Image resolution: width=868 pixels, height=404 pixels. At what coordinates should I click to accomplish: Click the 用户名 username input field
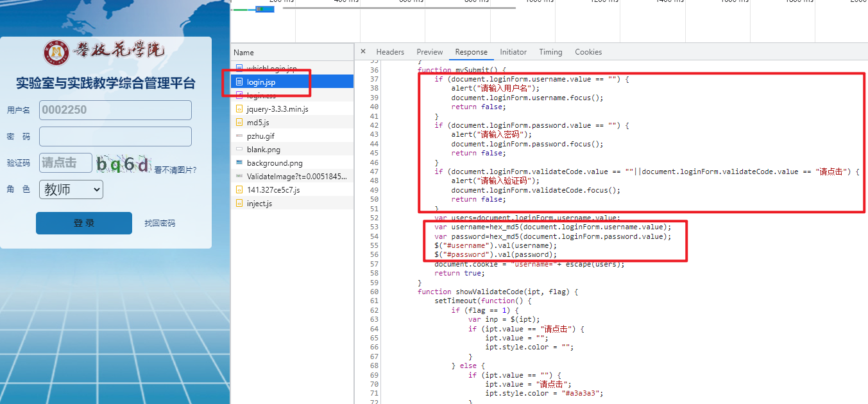pyautogui.click(x=115, y=110)
